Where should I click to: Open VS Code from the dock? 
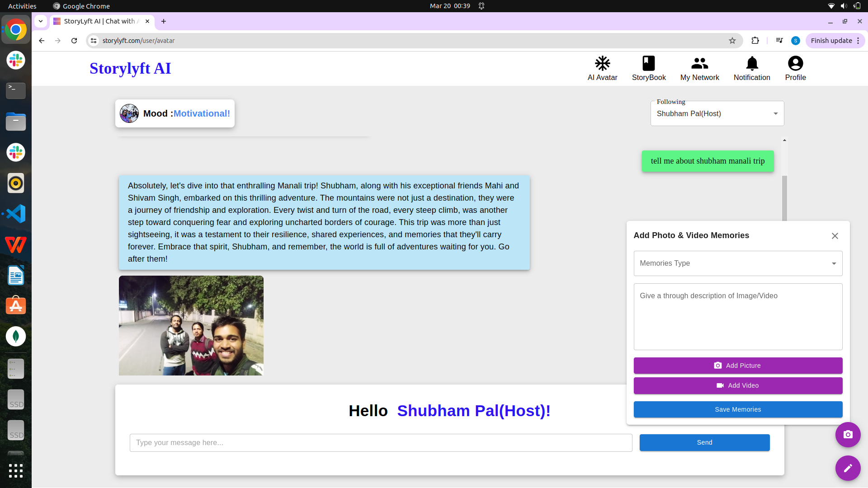tap(15, 213)
